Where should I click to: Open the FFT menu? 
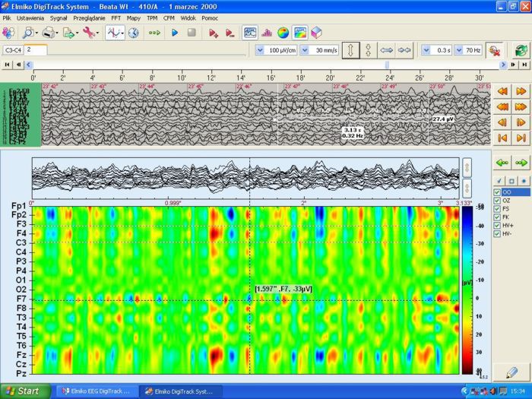[116, 17]
